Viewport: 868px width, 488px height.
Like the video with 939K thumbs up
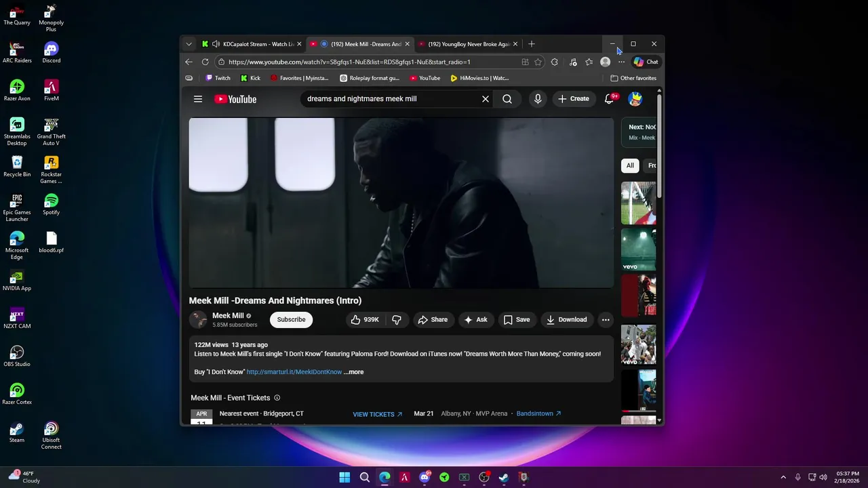[x=365, y=319]
